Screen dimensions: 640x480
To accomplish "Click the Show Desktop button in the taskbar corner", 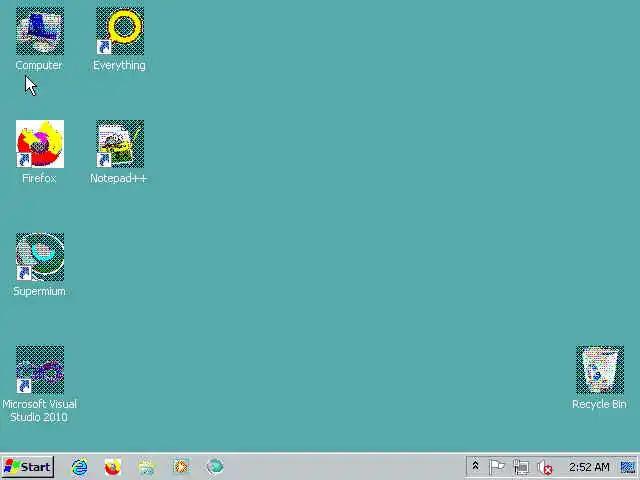I will coord(628,467).
